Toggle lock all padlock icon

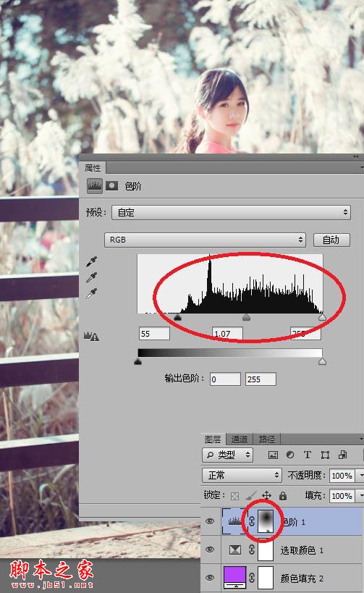click(x=283, y=495)
